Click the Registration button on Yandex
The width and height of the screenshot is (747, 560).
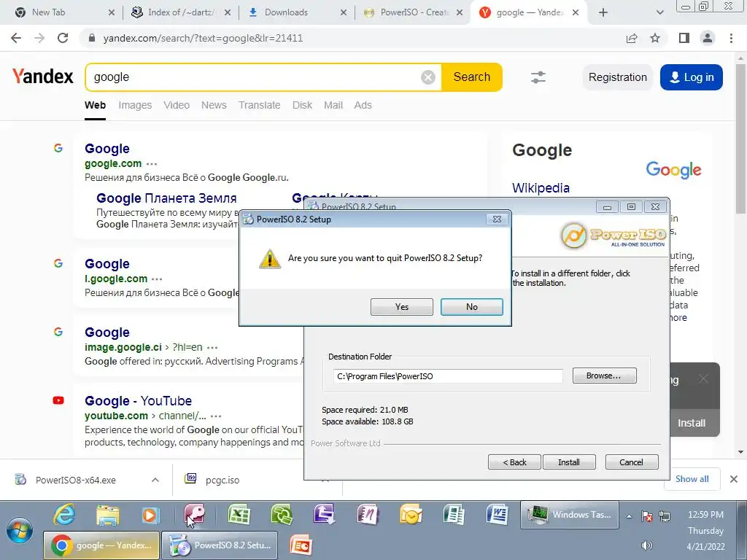pyautogui.click(x=617, y=77)
